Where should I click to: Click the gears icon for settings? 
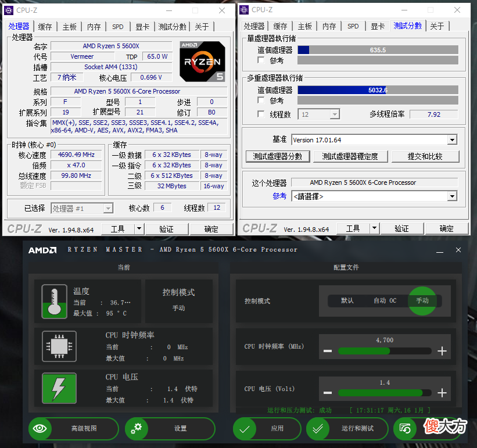click(137, 429)
